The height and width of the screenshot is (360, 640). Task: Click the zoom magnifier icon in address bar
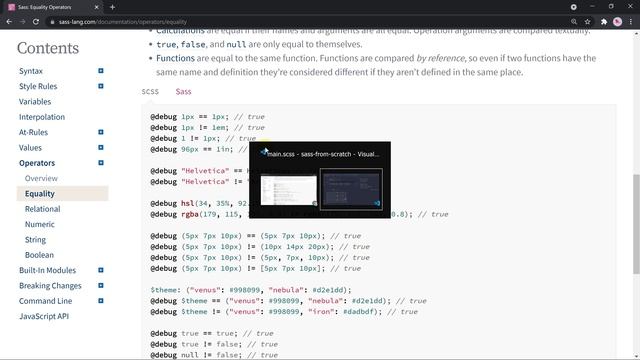pyautogui.click(x=574, y=22)
